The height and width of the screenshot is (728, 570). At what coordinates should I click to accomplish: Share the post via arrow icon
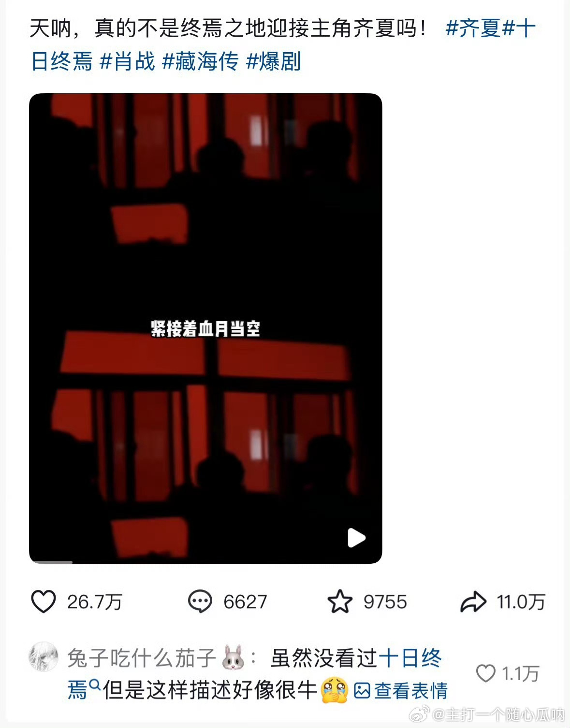[x=473, y=602]
